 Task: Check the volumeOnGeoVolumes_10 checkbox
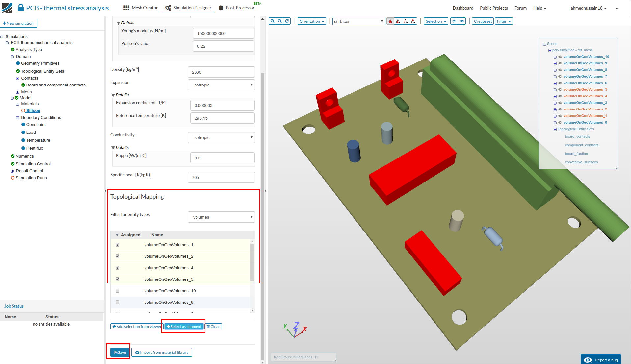tap(118, 291)
